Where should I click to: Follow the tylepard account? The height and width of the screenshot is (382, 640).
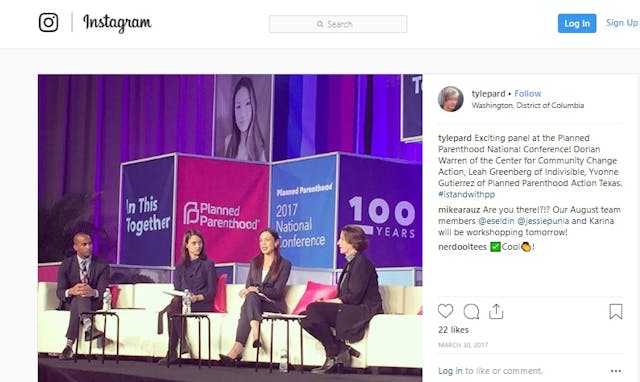click(527, 93)
